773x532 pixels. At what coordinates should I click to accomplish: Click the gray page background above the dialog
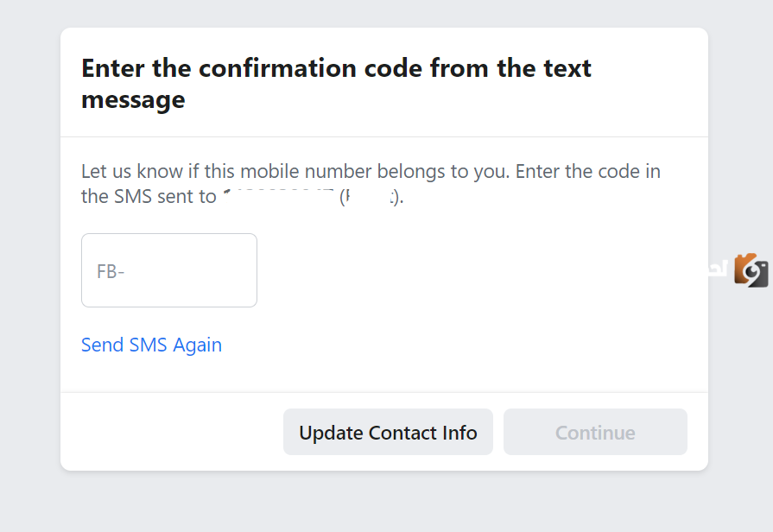click(384, 13)
